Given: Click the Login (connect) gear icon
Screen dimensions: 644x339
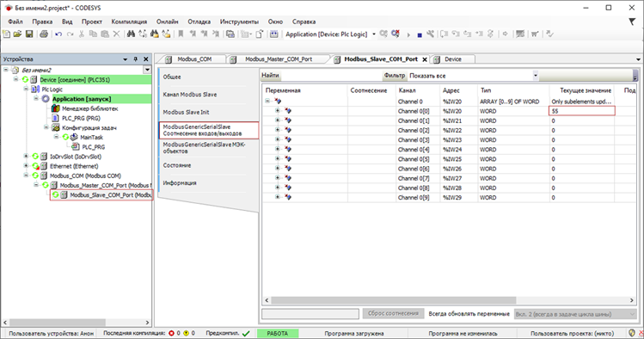Looking at the screenshot, I should tap(383, 34).
